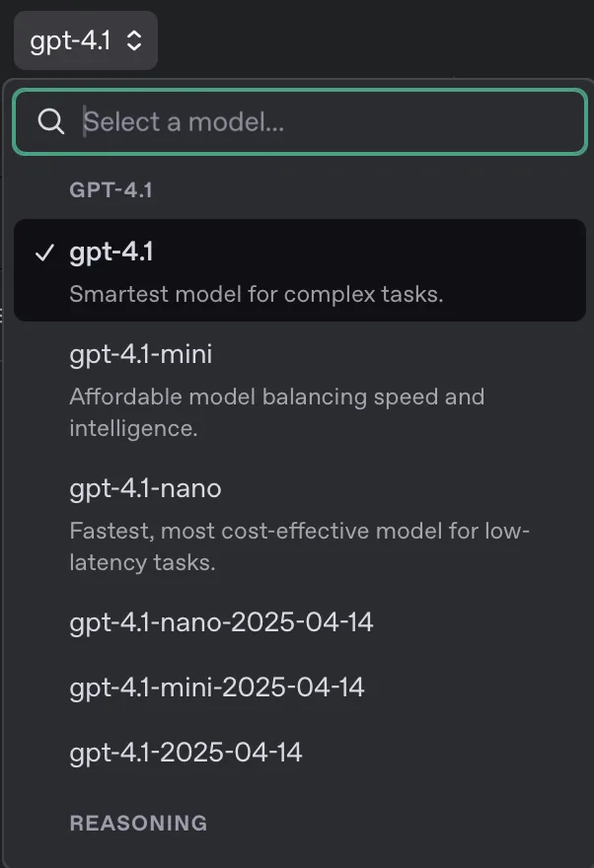Click "Affordable model balancing speed and" description line
Image resolution: width=594 pixels, height=868 pixels.
[277, 397]
